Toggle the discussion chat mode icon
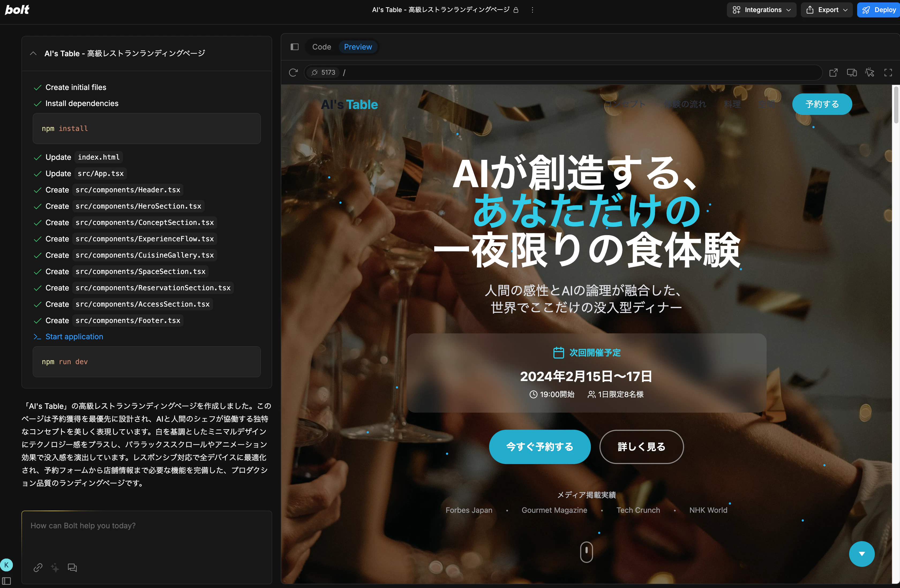This screenshot has width=900, height=588. click(x=72, y=567)
